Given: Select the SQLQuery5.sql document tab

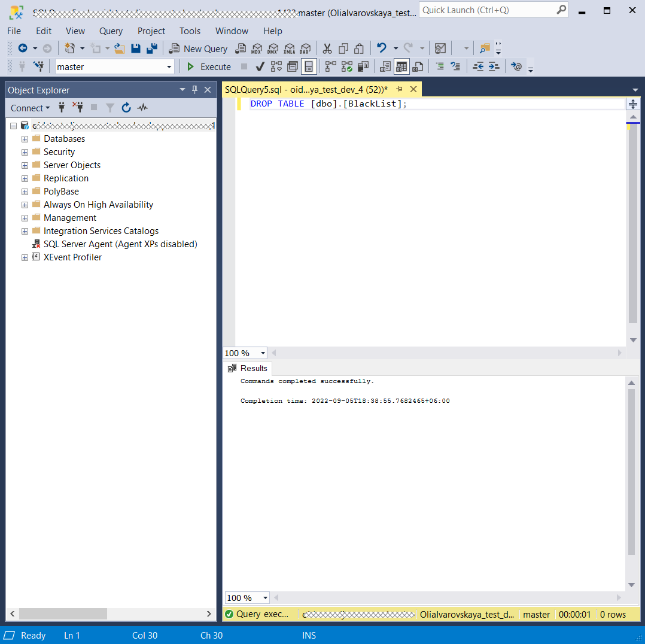Looking at the screenshot, I should (x=306, y=90).
